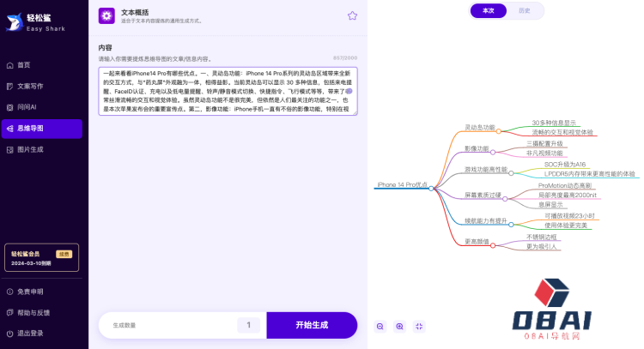Select the 灵动岛功能 branch label
This screenshot has height=349, width=644.
click(480, 128)
